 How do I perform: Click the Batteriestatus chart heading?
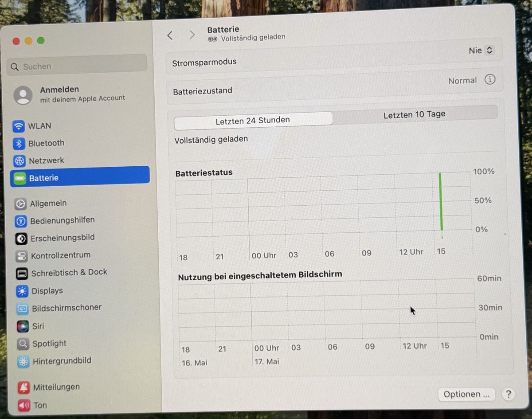204,173
